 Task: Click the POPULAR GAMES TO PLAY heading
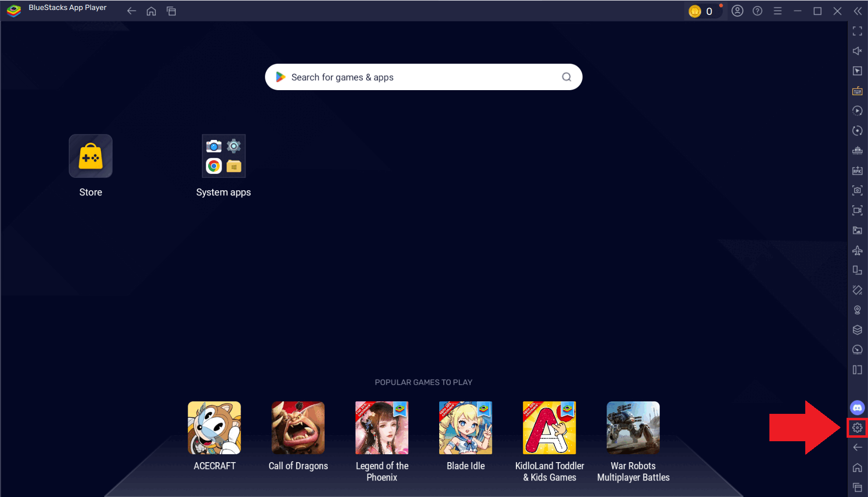[423, 382]
